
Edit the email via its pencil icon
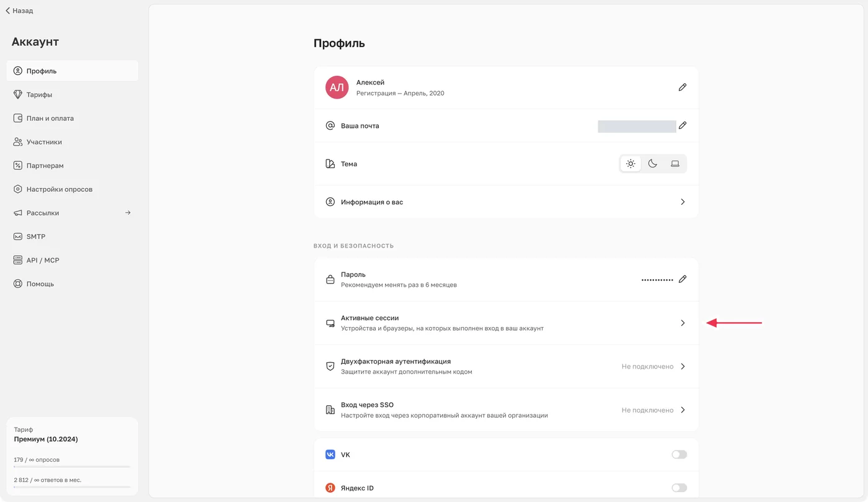point(682,125)
